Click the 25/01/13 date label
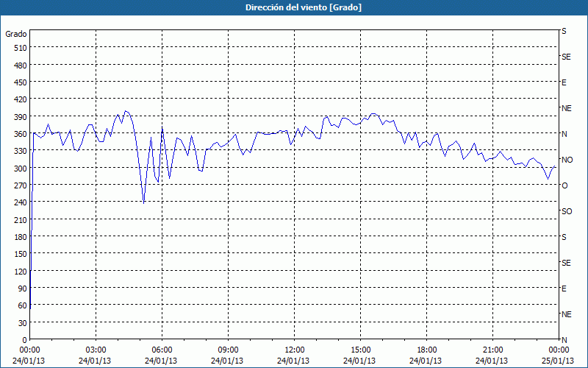 [x=558, y=361]
